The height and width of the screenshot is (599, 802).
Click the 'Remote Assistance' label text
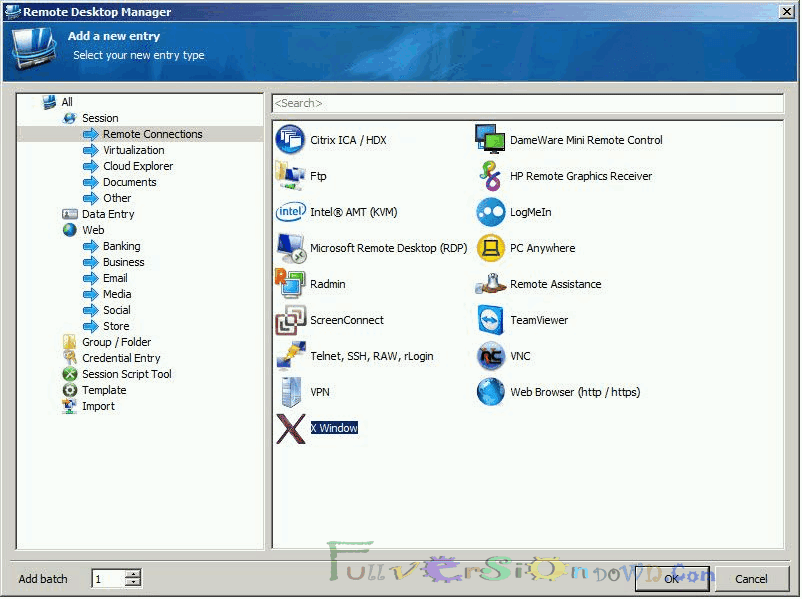coord(555,284)
